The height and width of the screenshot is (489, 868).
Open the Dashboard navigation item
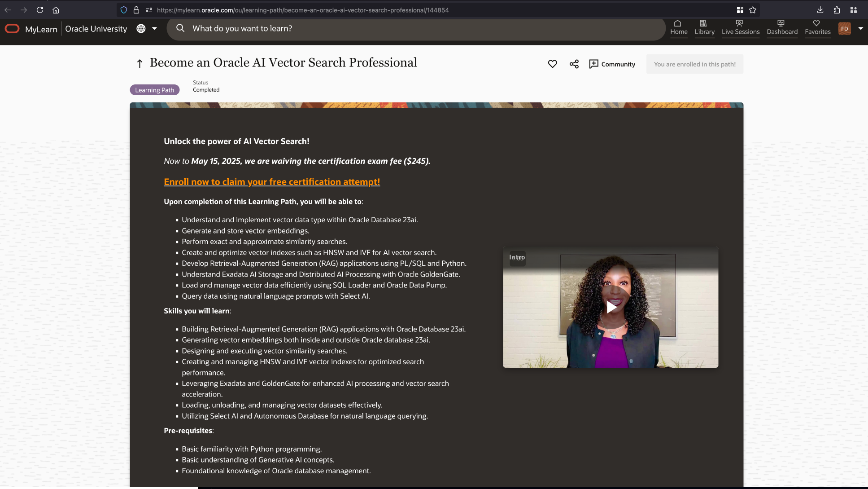point(782,28)
